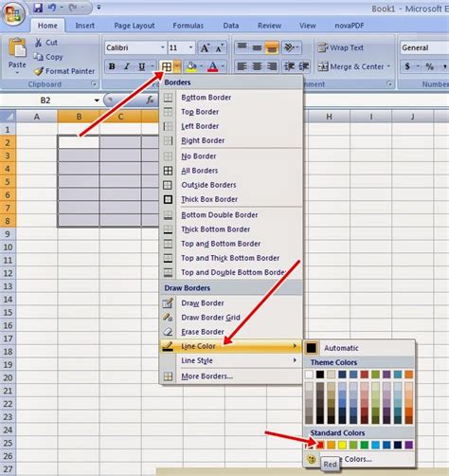Click the select-all corner of worksheet

tap(8, 117)
